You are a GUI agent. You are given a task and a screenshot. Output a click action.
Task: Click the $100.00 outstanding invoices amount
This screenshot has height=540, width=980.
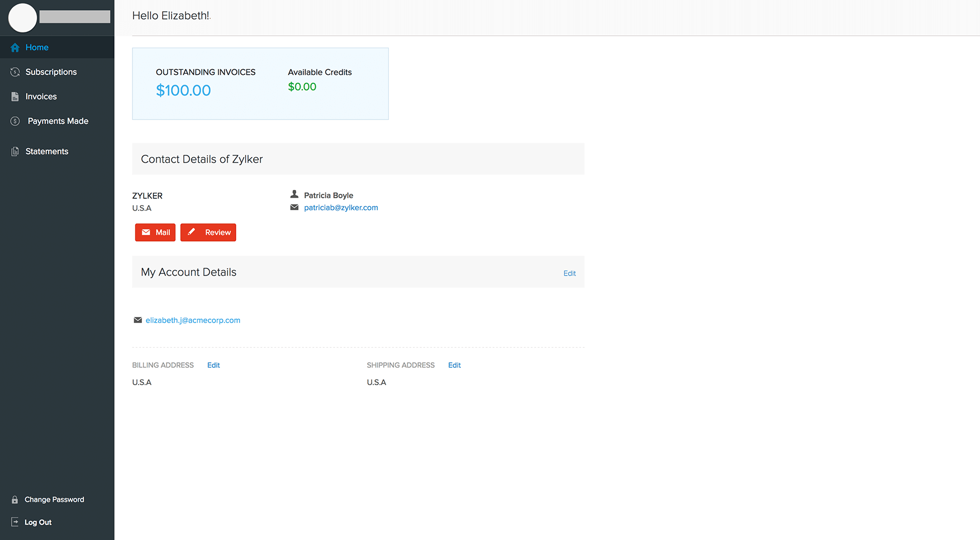pyautogui.click(x=183, y=91)
